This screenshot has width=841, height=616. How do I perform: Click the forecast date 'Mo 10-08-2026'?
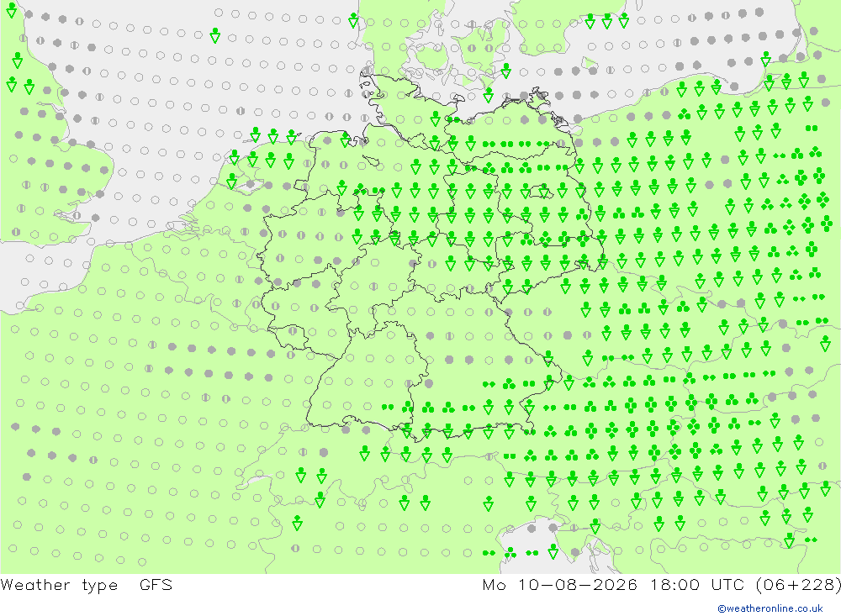click(x=560, y=584)
